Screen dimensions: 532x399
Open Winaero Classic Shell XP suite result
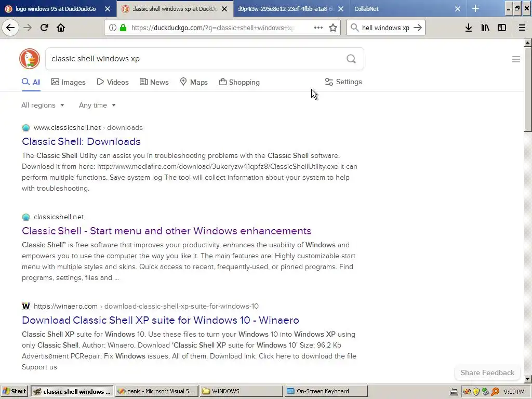click(161, 320)
